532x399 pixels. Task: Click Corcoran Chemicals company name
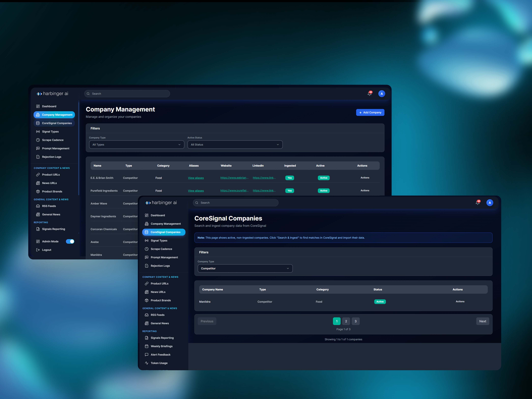pyautogui.click(x=104, y=229)
